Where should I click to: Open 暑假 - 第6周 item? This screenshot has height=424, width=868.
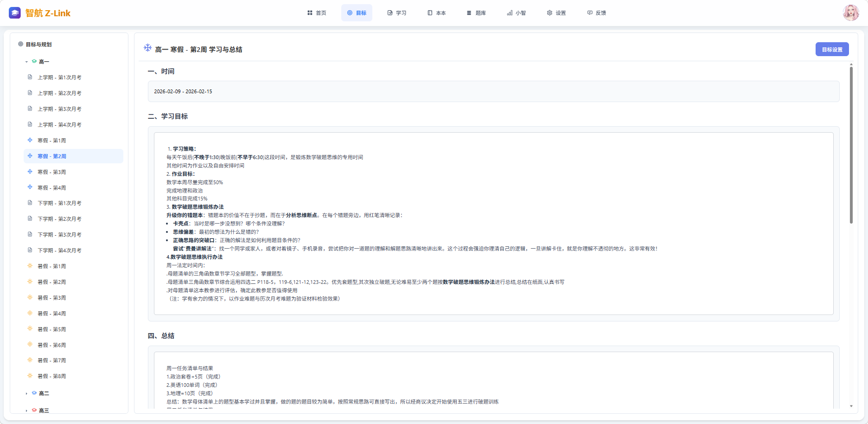coord(73,345)
